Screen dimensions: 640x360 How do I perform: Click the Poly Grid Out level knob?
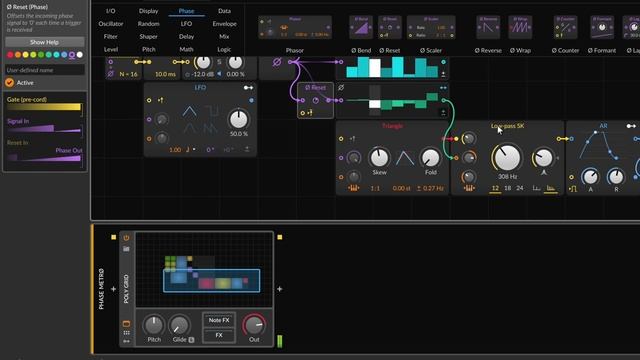pos(254,325)
